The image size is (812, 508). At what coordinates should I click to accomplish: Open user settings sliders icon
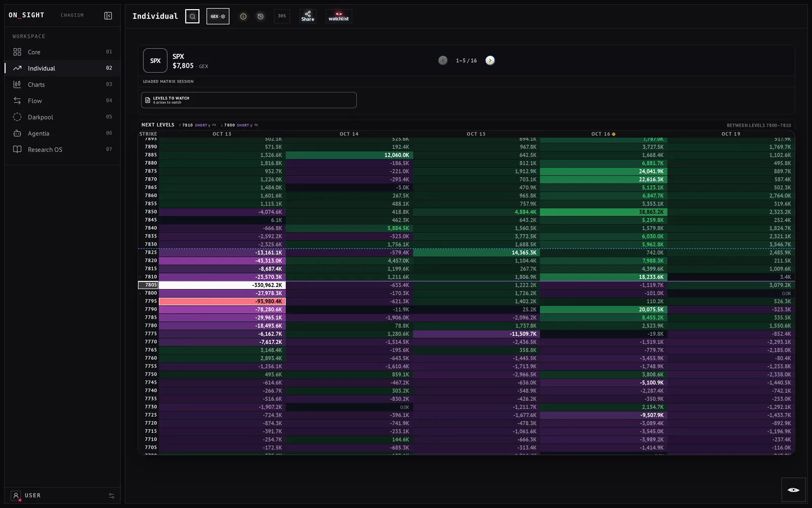[x=112, y=496]
